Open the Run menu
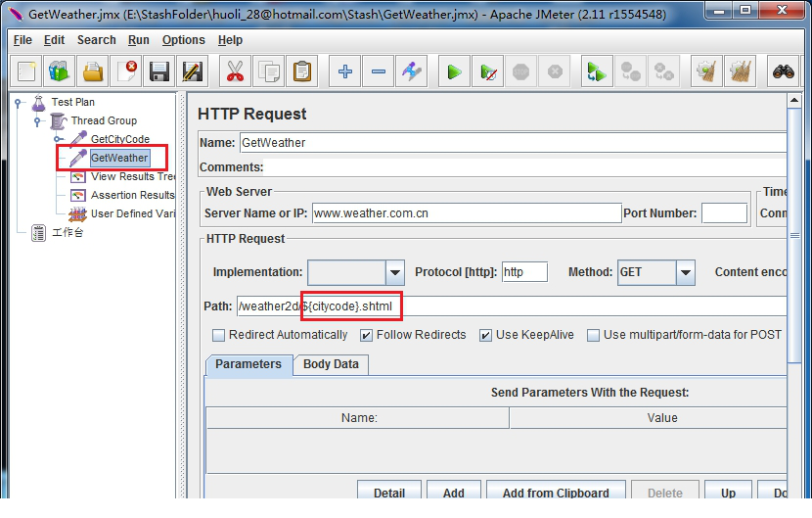 pyautogui.click(x=138, y=40)
